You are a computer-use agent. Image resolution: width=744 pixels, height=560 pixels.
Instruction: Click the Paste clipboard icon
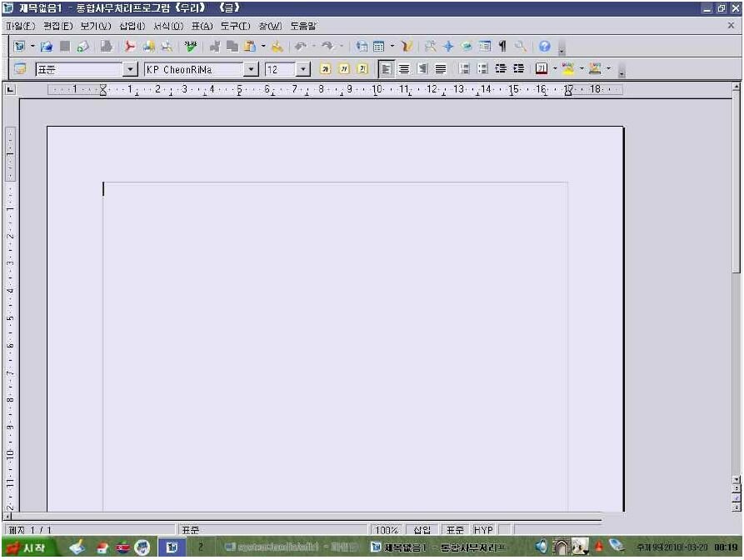tap(250, 46)
